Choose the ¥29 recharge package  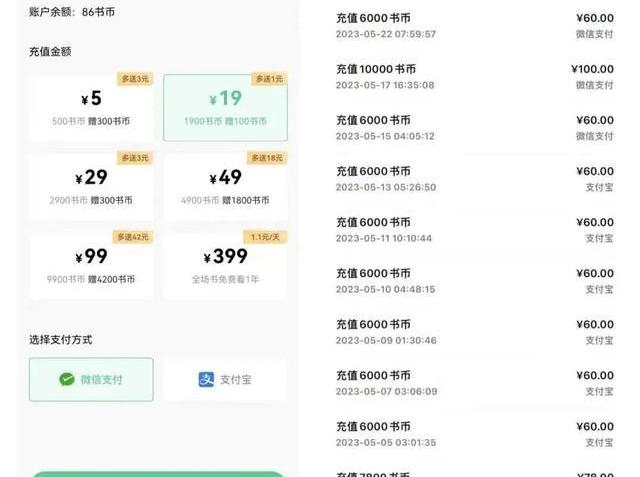tap(91, 187)
